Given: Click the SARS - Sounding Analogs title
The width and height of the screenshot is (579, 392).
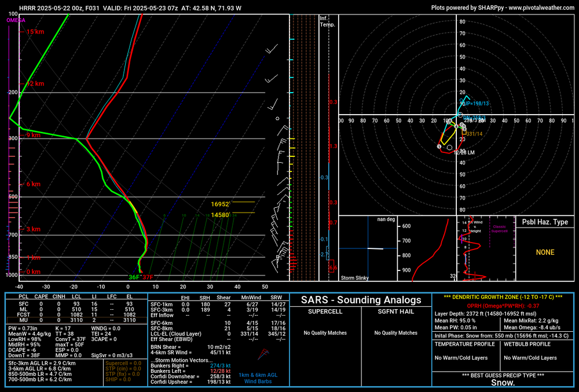Looking at the screenshot, I should point(361,300).
